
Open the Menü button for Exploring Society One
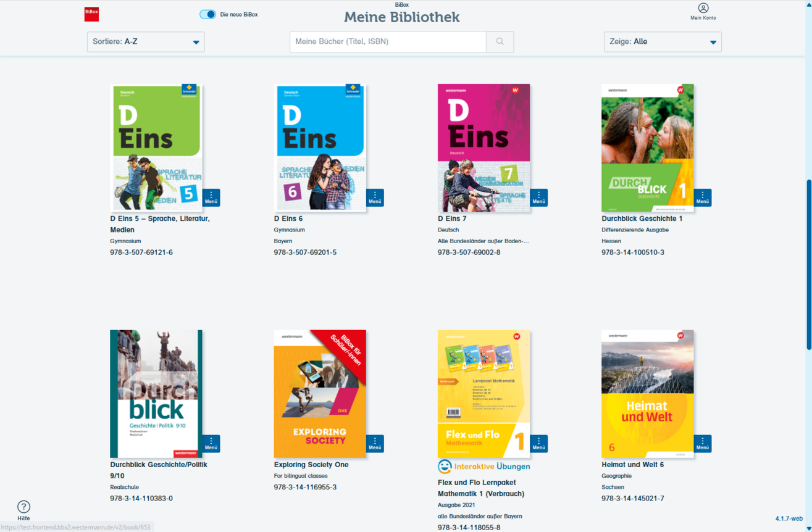point(375,444)
